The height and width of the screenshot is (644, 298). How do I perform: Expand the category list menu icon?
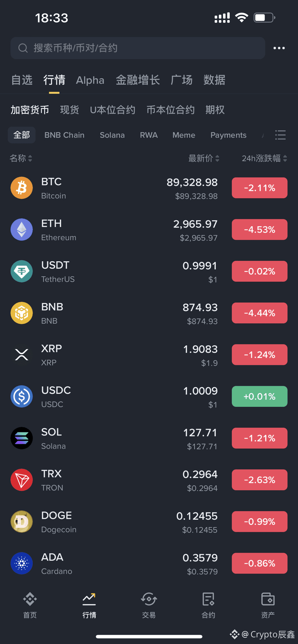coord(280,135)
